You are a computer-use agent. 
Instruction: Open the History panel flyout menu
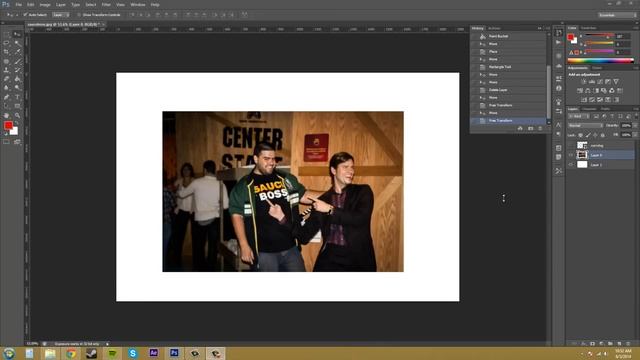547,28
